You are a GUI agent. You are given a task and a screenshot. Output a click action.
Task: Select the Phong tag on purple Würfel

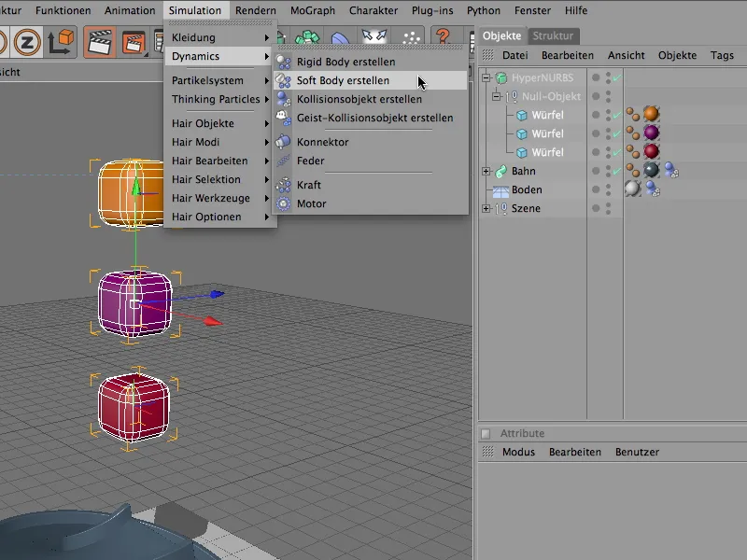pos(633,133)
